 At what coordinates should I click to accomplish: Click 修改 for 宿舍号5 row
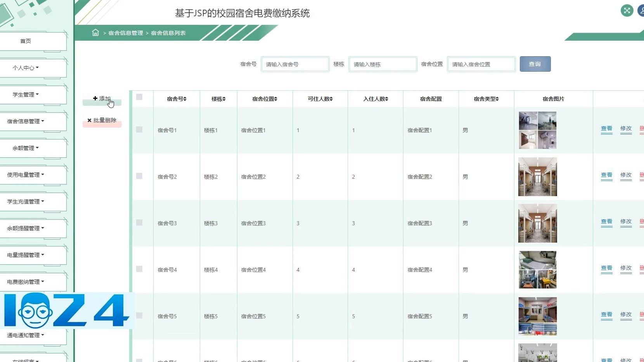tap(626, 315)
